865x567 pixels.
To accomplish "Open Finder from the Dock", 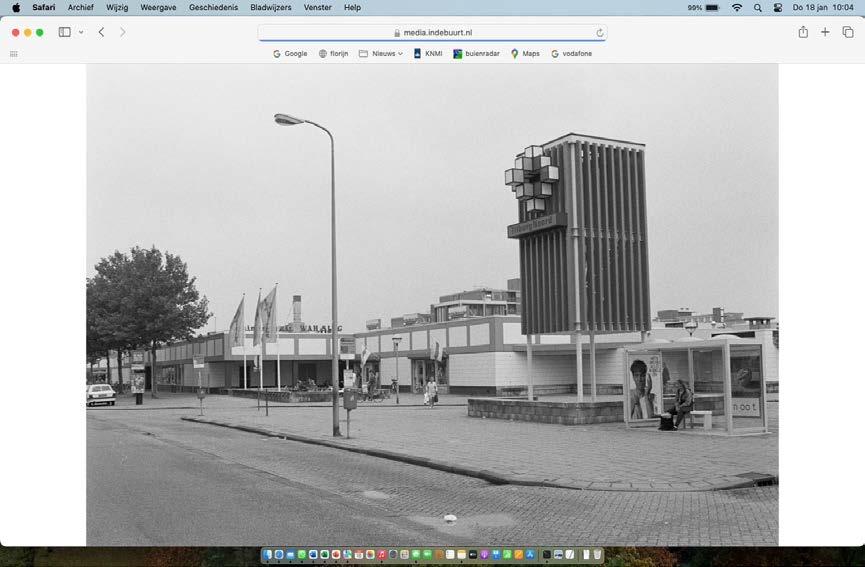I will [x=268, y=554].
